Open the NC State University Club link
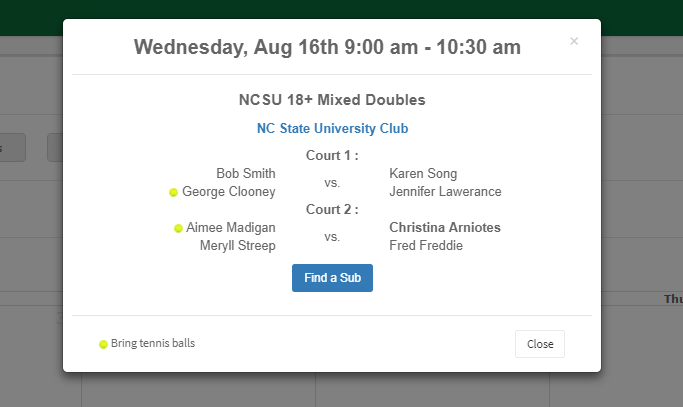This screenshot has height=407, width=683. pos(332,129)
